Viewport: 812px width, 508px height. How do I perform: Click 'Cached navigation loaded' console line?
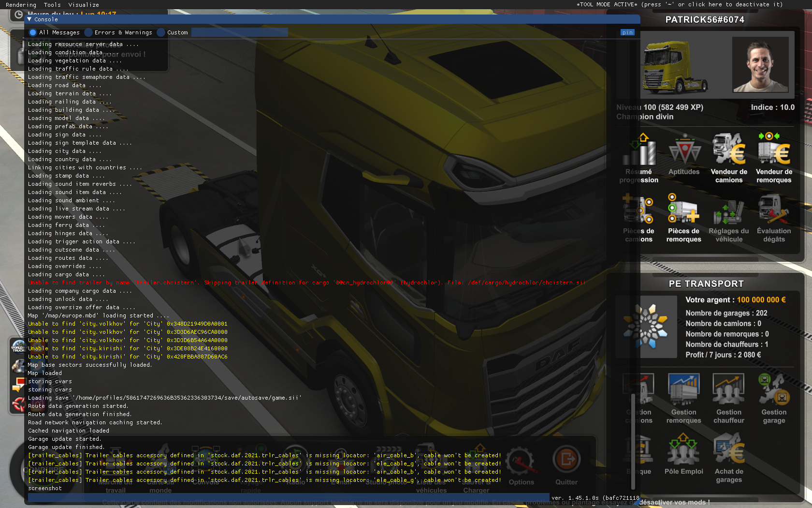click(69, 431)
